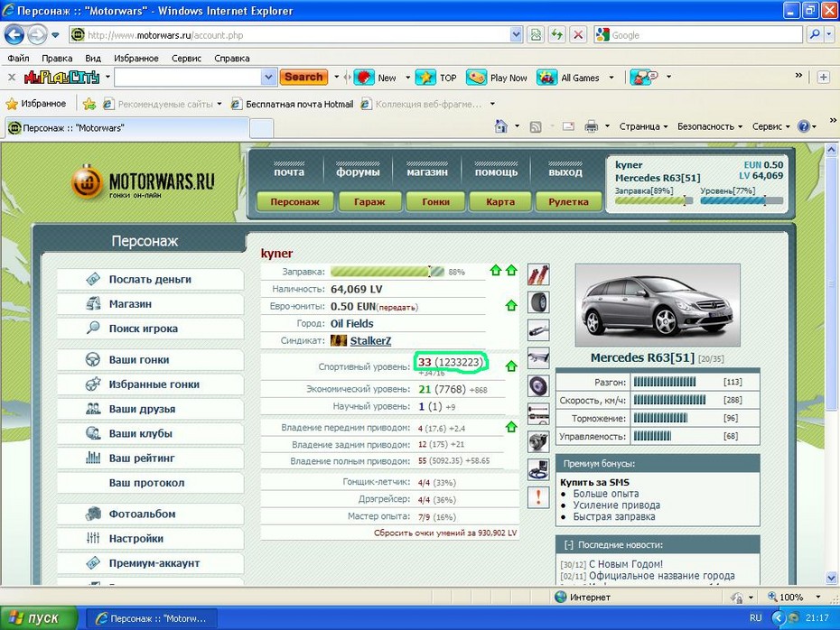This screenshot has width=840, height=630.
Task: Open the Страница dropdown menu
Action: coord(643,126)
